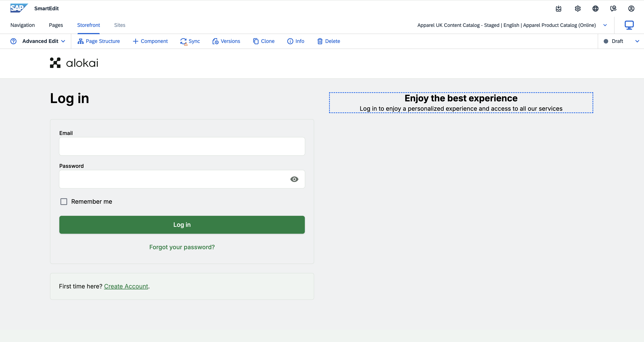Click the Page Structure hierarchy icon
Viewport: 644px width, 342px height.
click(81, 41)
